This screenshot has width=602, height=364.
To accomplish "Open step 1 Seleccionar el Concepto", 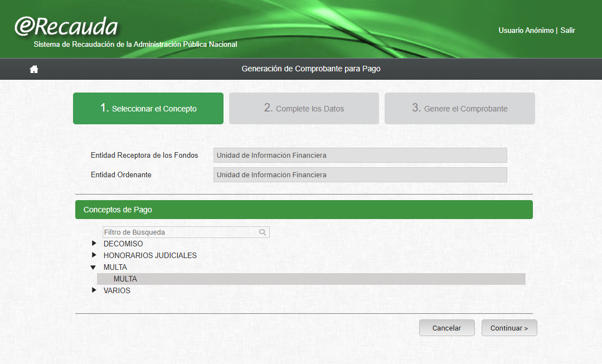I will pos(148,108).
